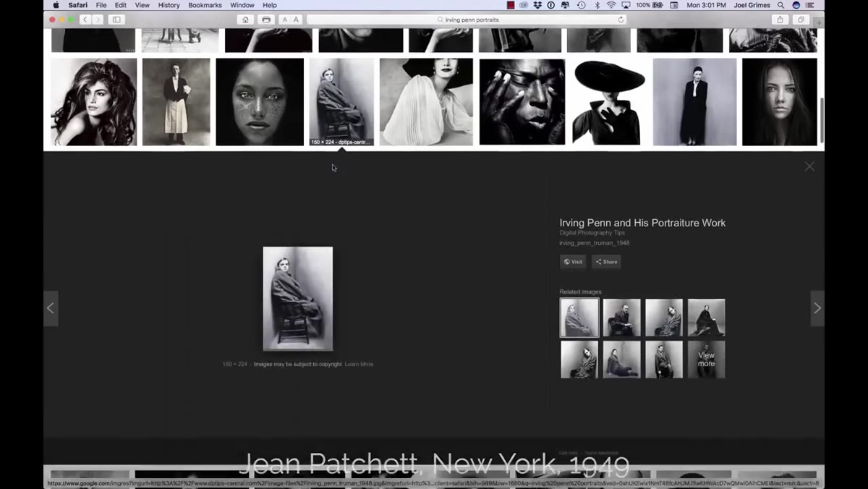Open Safari's Share toolbar button

pyautogui.click(x=780, y=20)
